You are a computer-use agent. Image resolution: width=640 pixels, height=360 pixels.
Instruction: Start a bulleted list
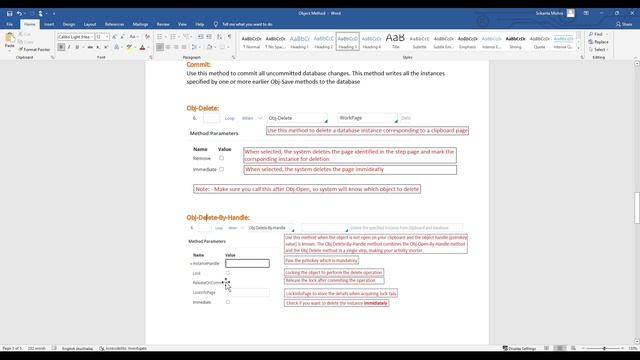pos(160,37)
